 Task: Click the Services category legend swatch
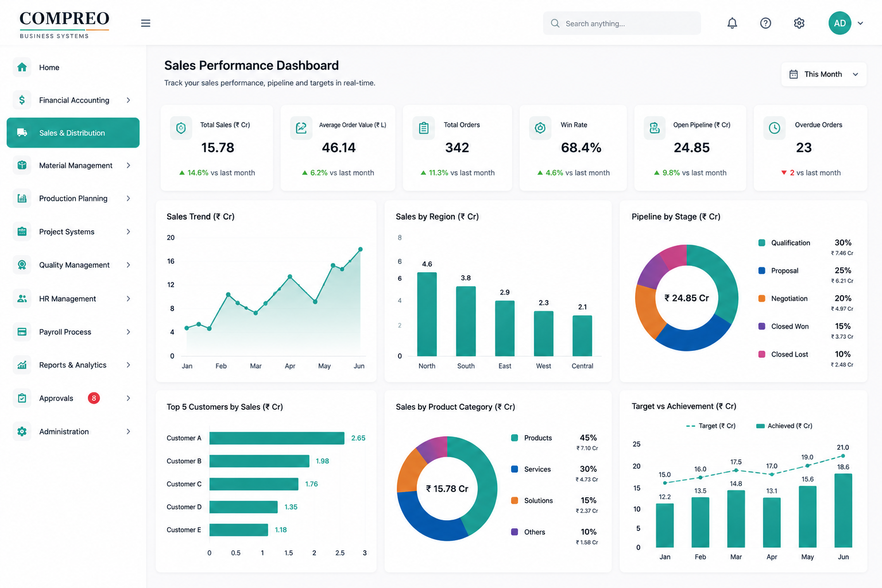coord(514,469)
